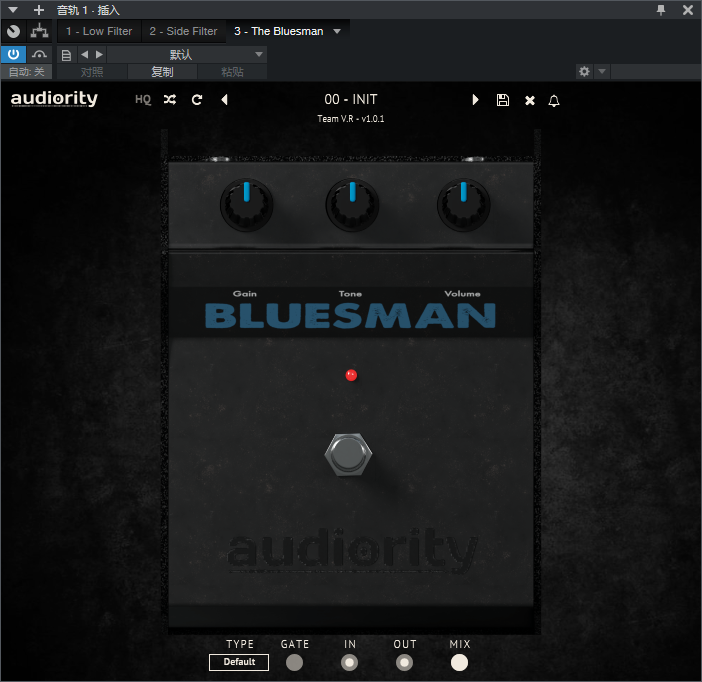Add an insert with plus icon
The width and height of the screenshot is (702, 682).
click(39, 9)
